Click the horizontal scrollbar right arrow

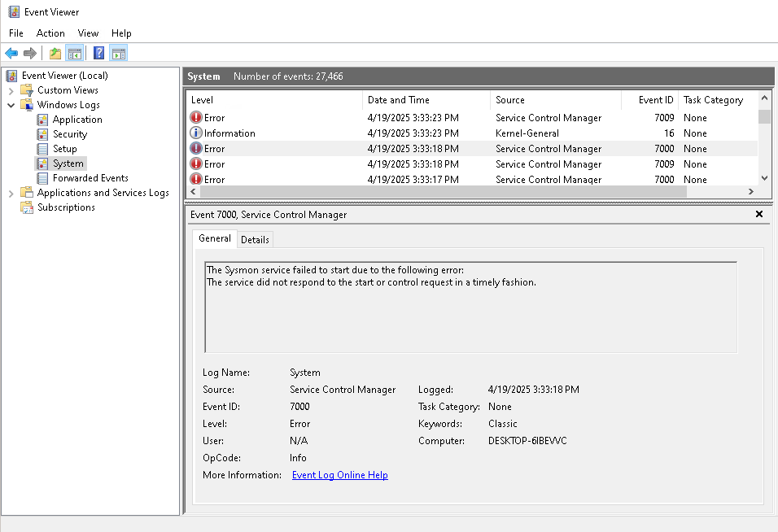[x=751, y=191]
